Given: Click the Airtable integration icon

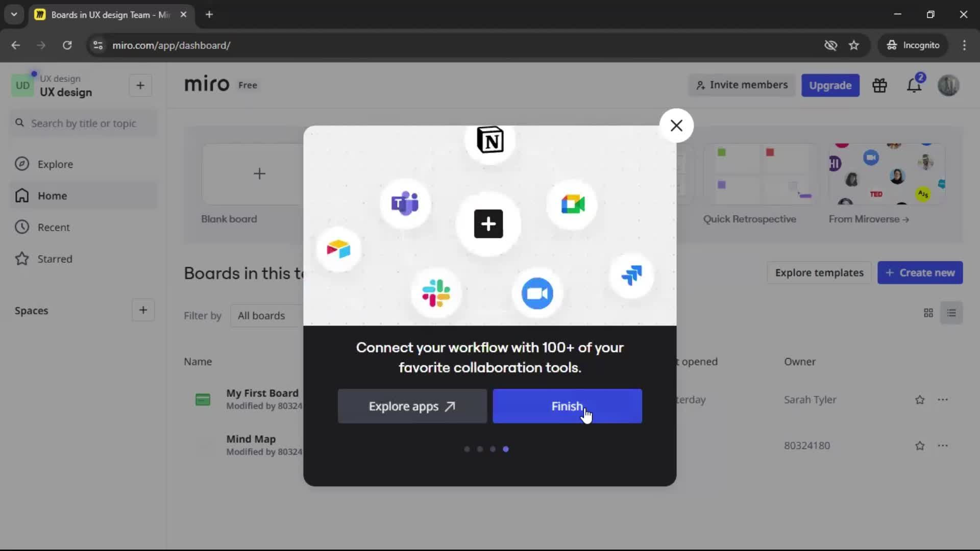Looking at the screenshot, I should 338,249.
